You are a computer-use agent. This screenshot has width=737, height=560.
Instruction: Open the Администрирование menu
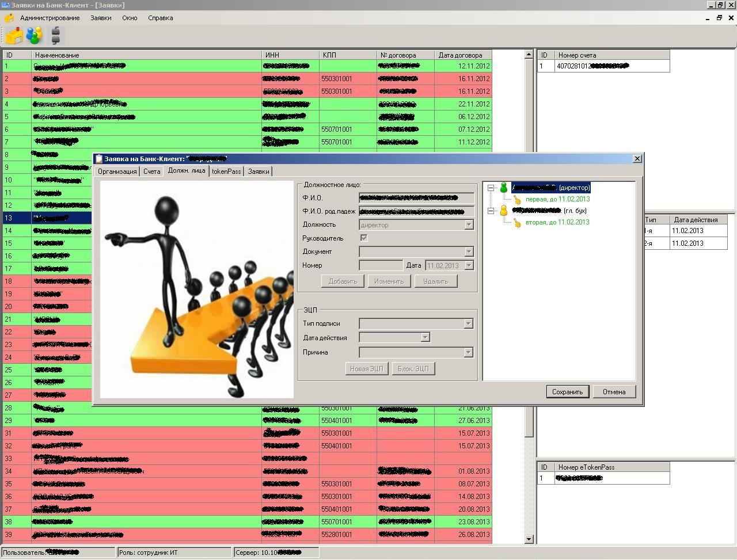[x=50, y=18]
